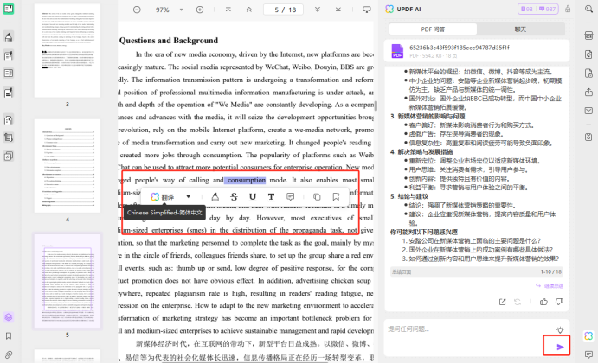Regenerate the AI response

pyautogui.click(x=518, y=302)
